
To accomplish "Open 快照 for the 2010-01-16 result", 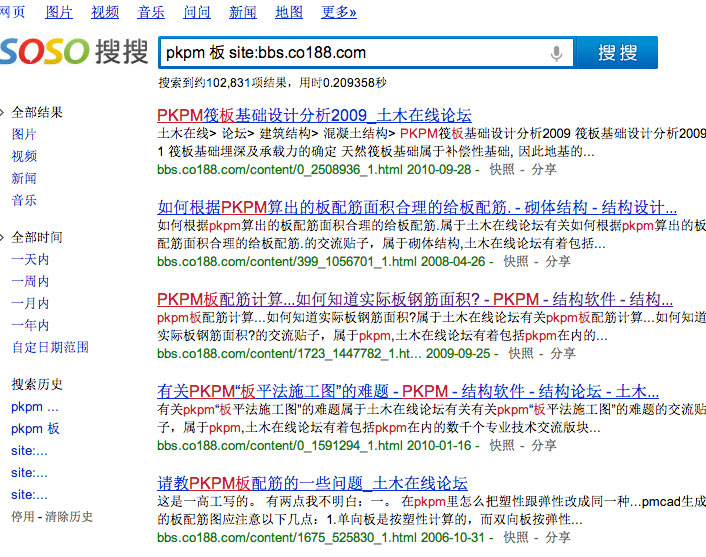I will [x=502, y=446].
